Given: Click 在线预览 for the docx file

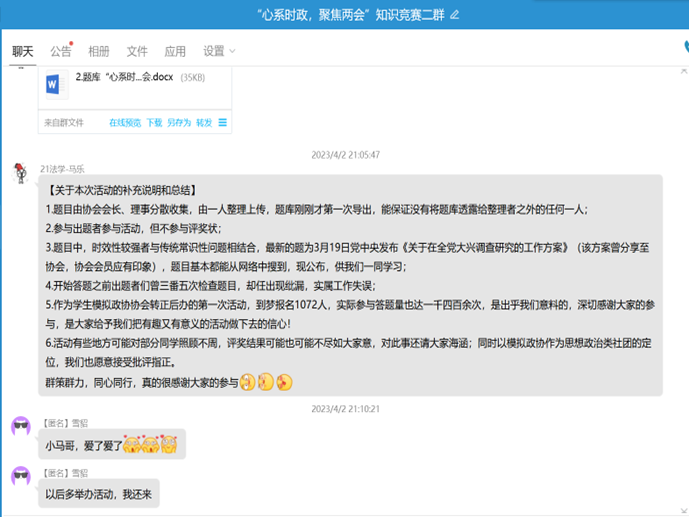Looking at the screenshot, I should point(125,123).
